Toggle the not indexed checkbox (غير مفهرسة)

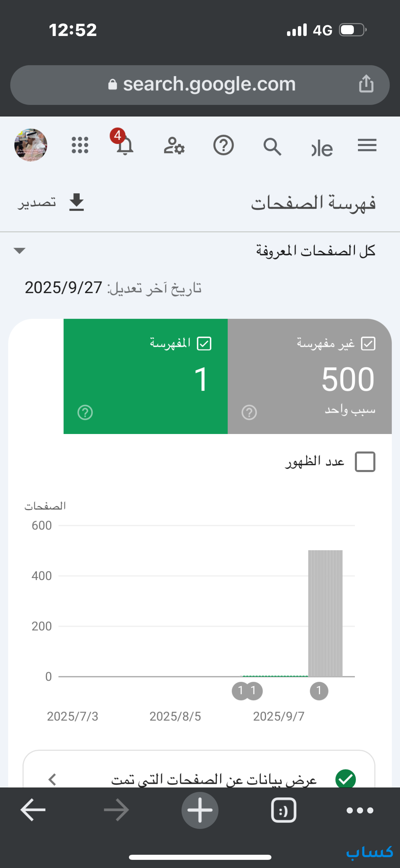[x=368, y=343]
